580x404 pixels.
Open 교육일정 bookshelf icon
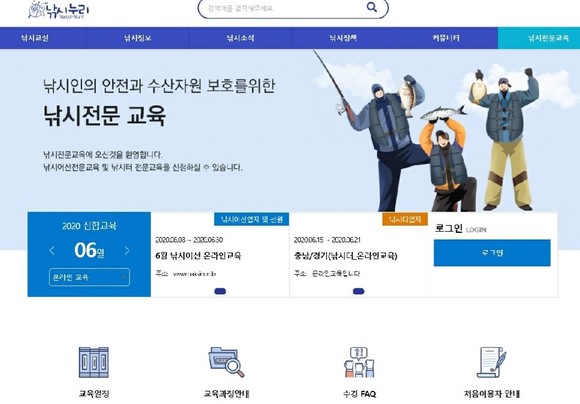(94, 362)
